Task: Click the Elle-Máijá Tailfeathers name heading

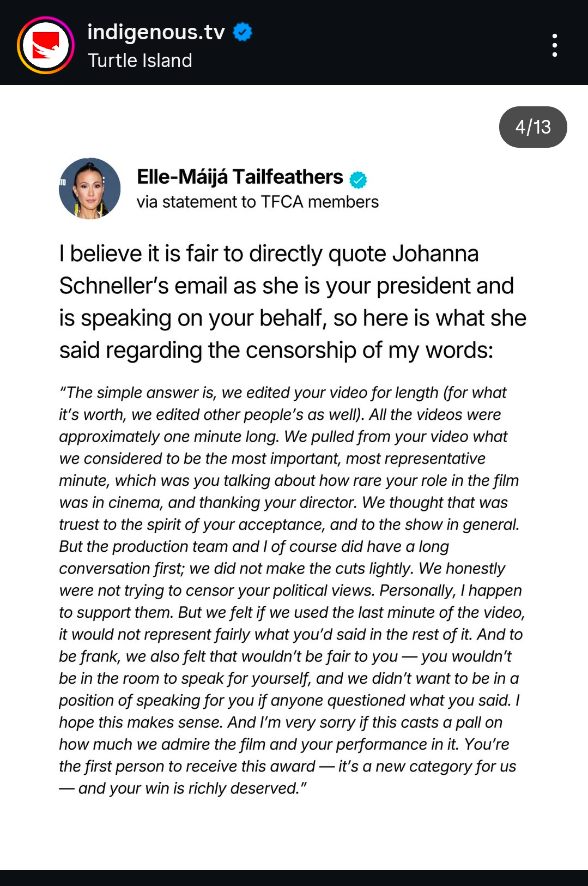Action: 240,177
